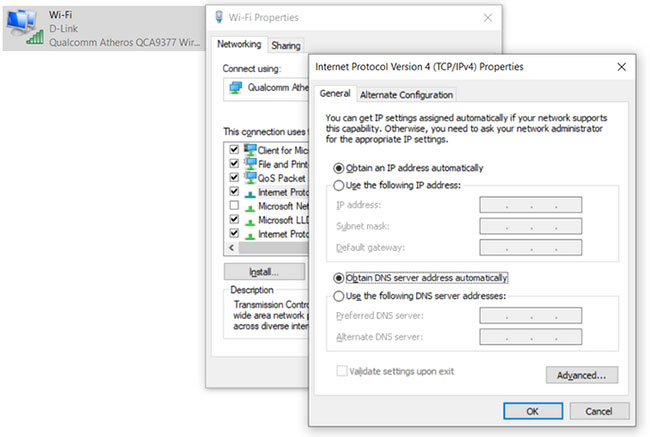Viewport: 650px width, 437px height.
Task: Choose 'Obtain an IP address automatically' radio button
Action: coord(338,168)
